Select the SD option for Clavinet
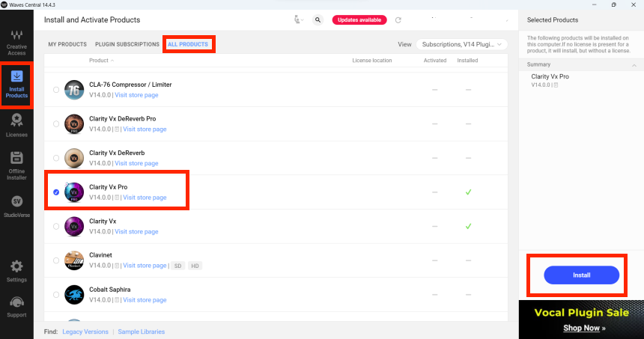 [177, 266]
